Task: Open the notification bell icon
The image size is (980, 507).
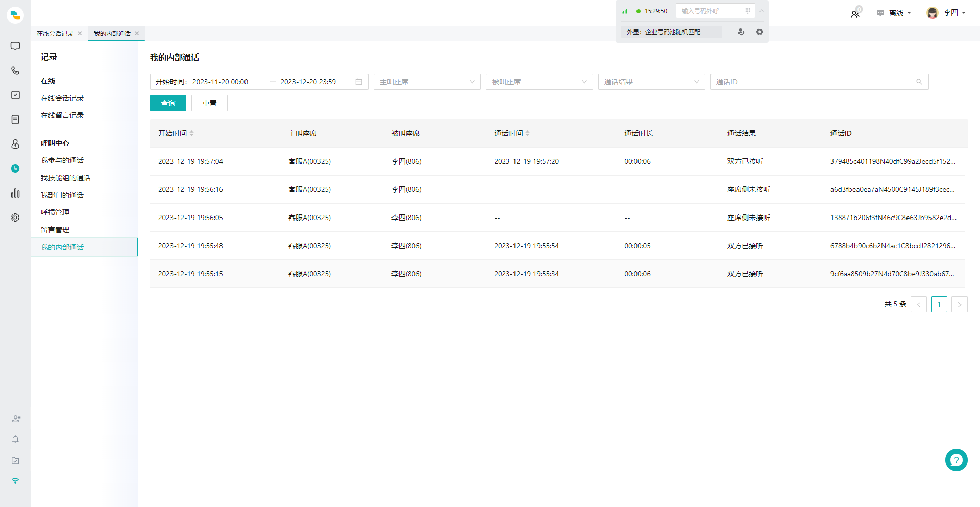Action: pyautogui.click(x=15, y=439)
